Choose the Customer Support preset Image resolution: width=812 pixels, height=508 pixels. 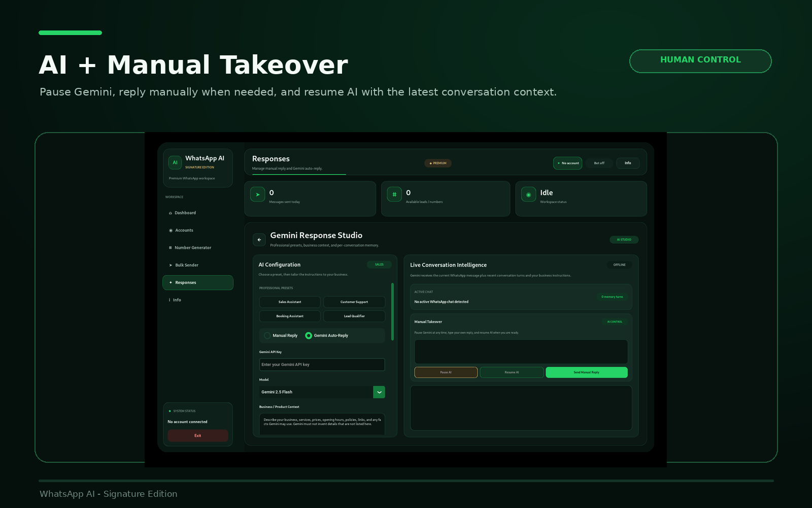354,302
